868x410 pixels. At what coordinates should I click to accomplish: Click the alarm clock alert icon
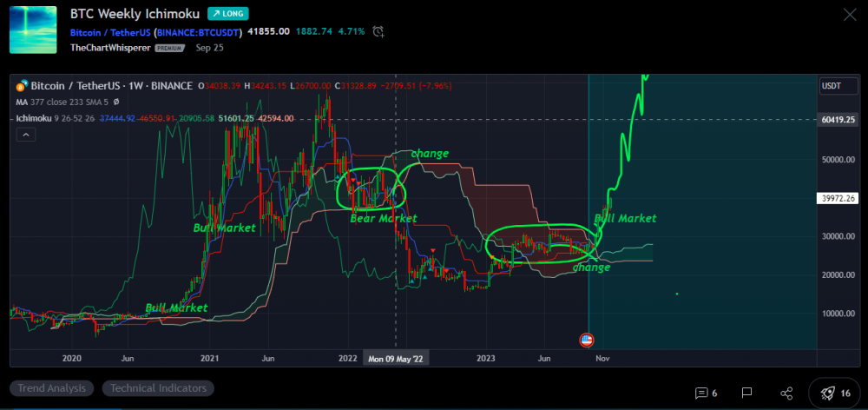[378, 31]
